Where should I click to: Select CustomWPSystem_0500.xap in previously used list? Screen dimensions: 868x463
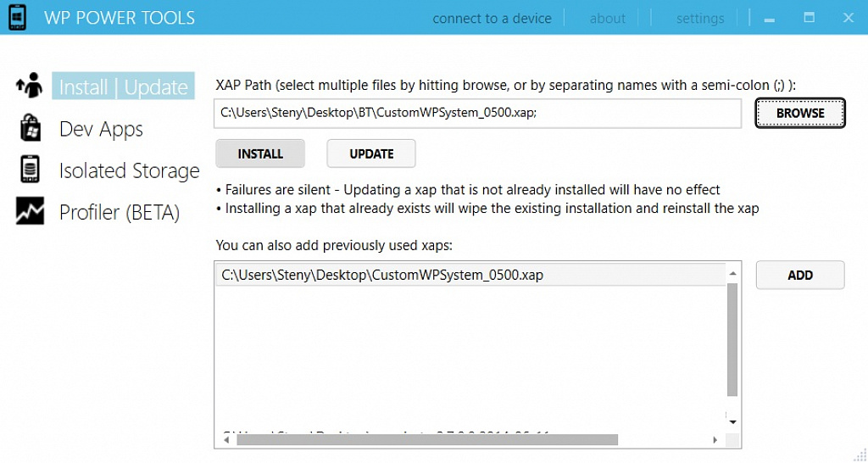[470, 275]
